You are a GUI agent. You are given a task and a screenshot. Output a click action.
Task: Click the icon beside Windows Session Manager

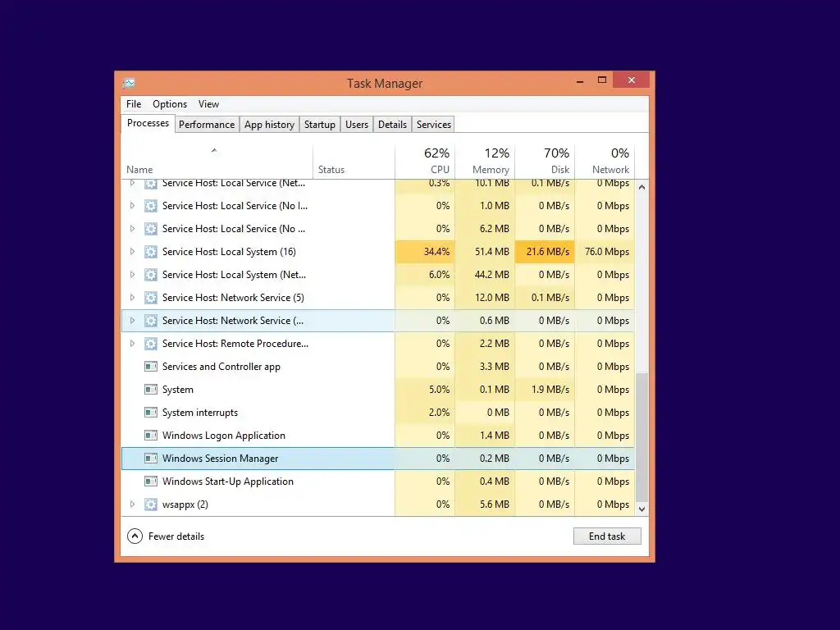[151, 459]
